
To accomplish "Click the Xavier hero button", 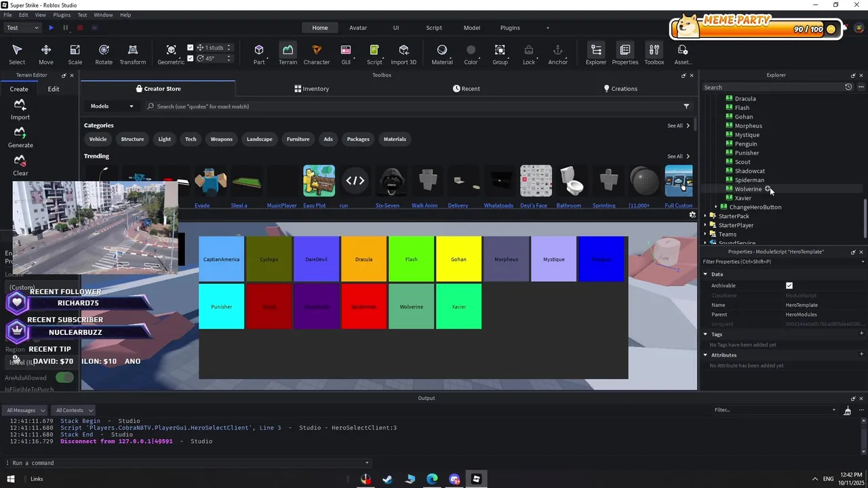I will click(459, 306).
